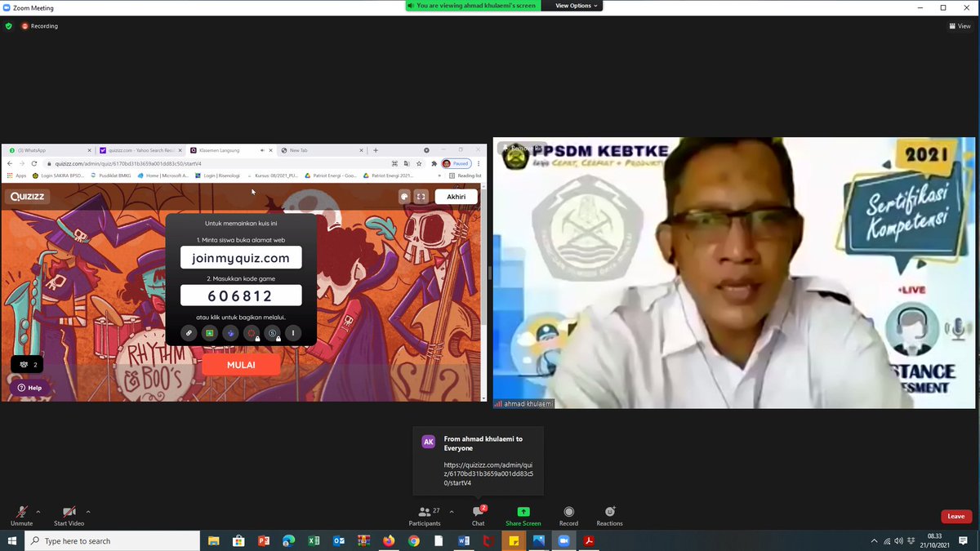Expand audio options caret beside Unmute
980x551 pixels.
38,512
